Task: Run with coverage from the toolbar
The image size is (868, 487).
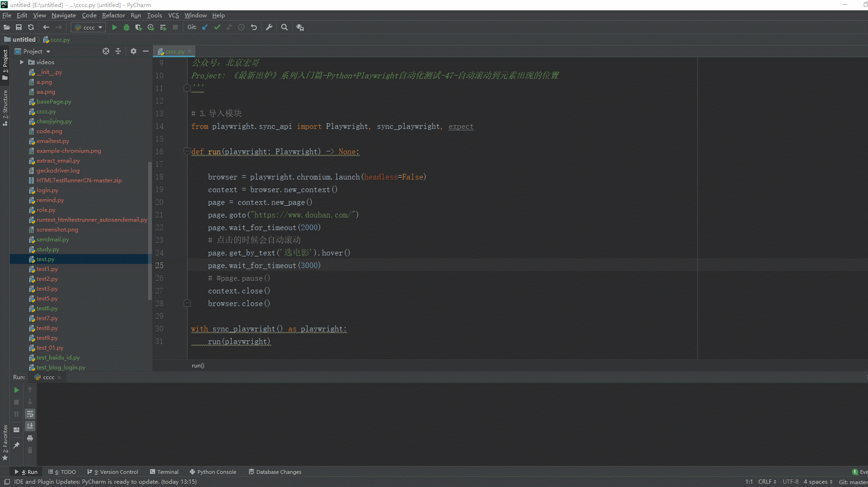Action: 139,28
